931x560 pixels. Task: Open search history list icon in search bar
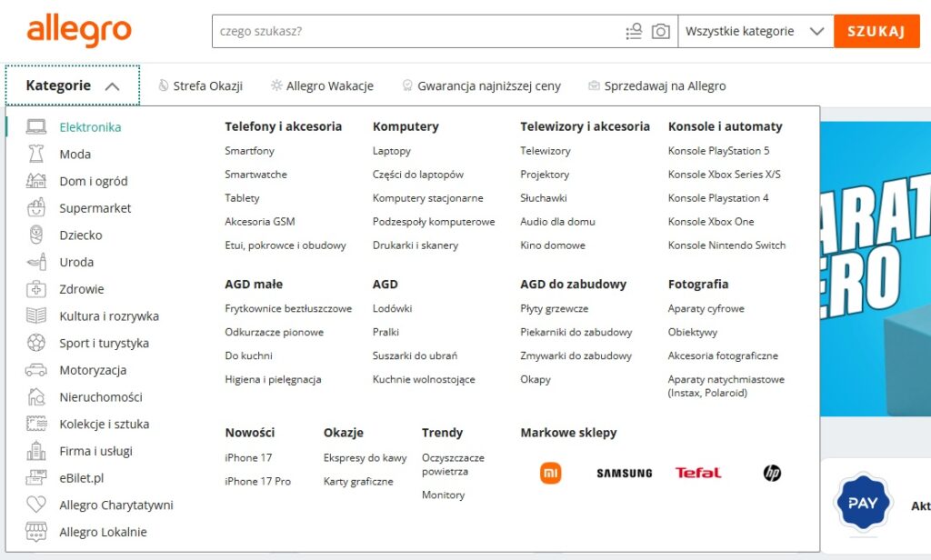[x=634, y=31]
